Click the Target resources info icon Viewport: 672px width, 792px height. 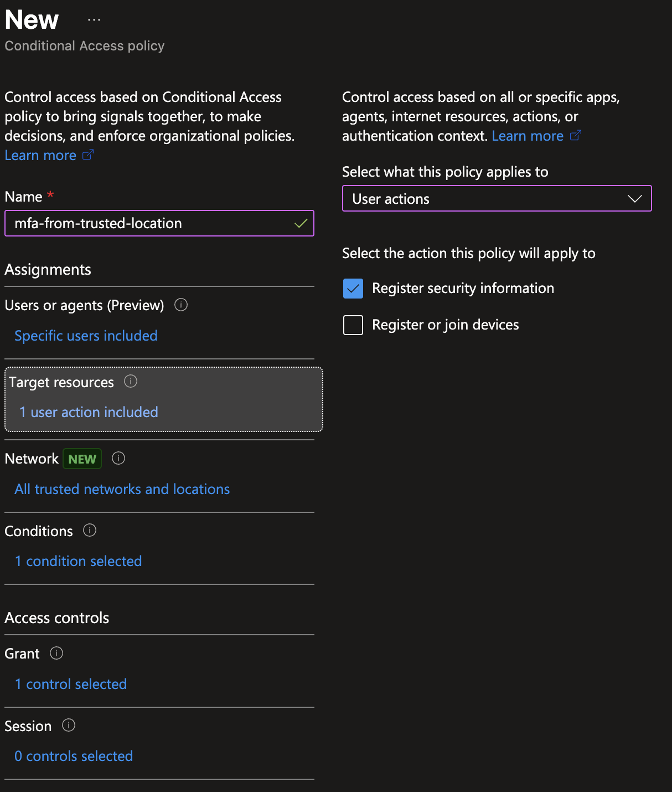131,381
